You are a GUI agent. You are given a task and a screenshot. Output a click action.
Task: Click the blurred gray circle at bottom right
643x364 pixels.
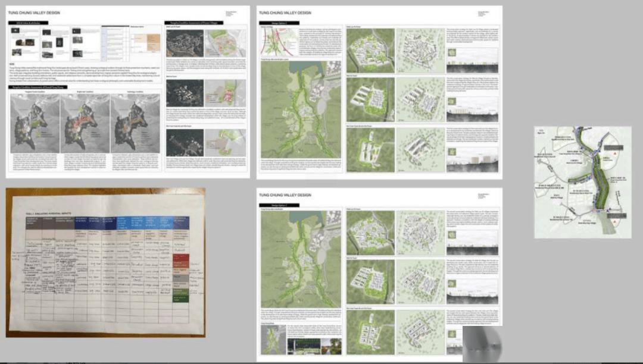click(483, 343)
